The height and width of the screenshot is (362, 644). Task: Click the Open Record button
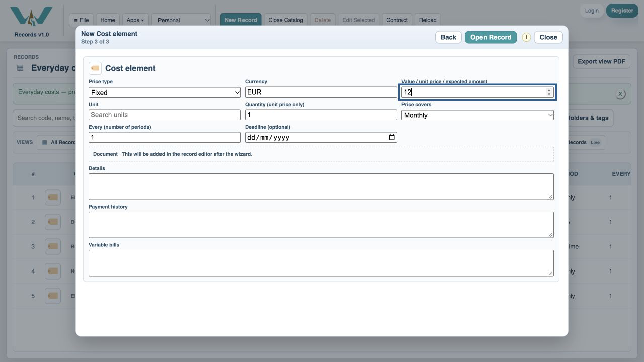pos(491,37)
